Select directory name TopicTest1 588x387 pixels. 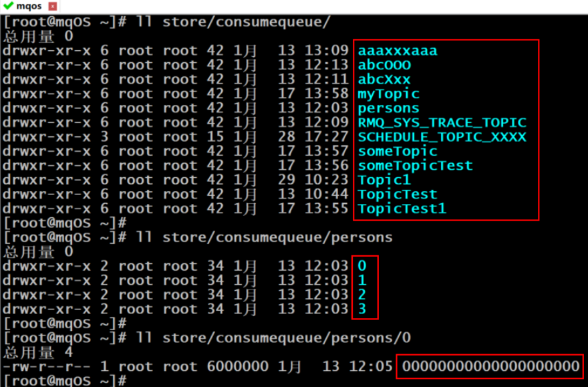[x=402, y=209]
